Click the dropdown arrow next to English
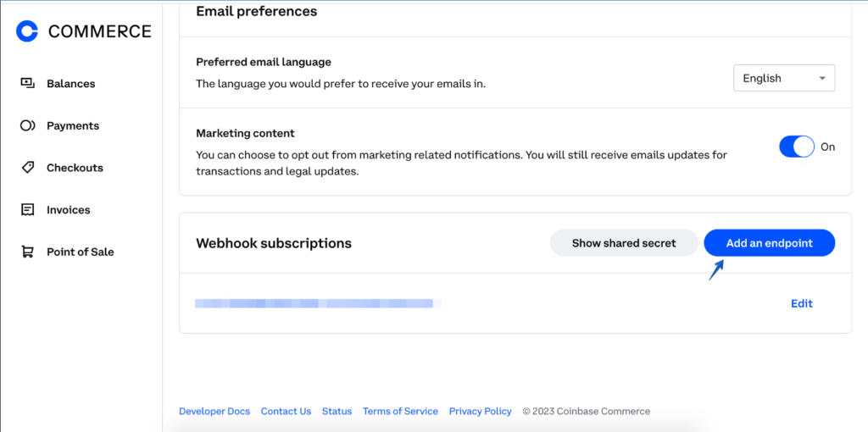Image resolution: width=868 pixels, height=432 pixels. click(x=821, y=78)
